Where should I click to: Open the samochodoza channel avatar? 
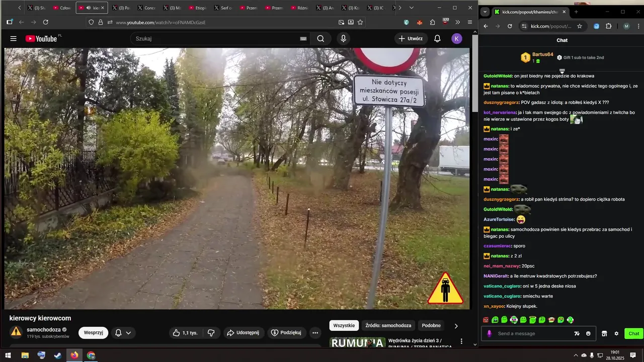tap(16, 332)
